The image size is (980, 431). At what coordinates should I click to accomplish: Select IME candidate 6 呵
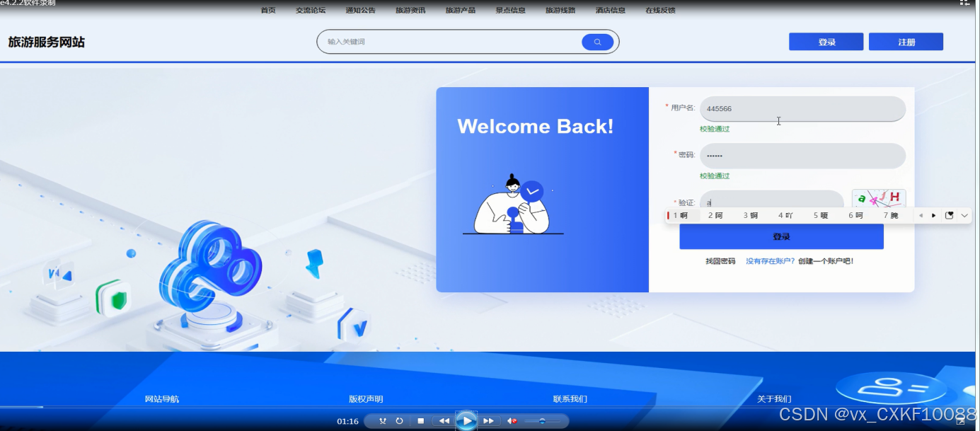click(x=856, y=215)
